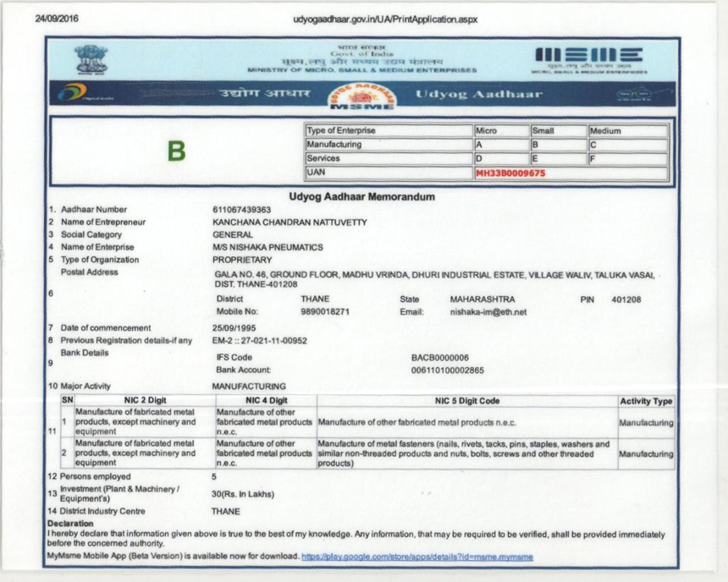Click the metal fasteners NIC 5 digit description
This screenshot has height=582, width=728.
click(x=463, y=453)
